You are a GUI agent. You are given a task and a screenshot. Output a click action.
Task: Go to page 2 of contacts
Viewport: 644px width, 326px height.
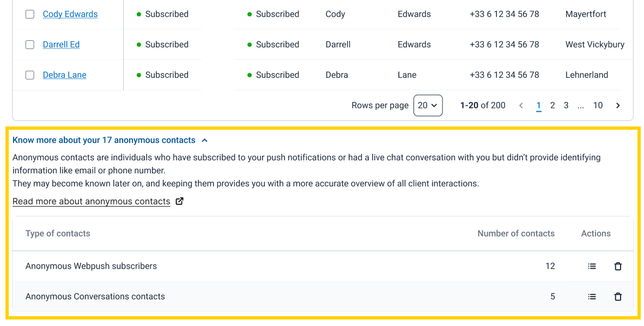552,106
